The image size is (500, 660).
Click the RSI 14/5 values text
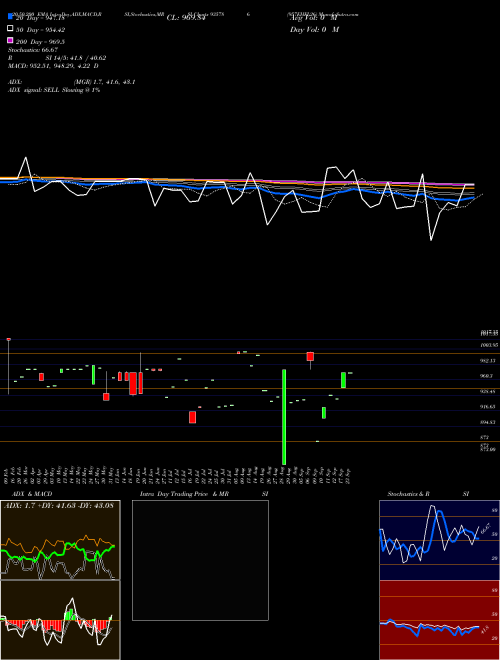pyautogui.click(x=76, y=58)
